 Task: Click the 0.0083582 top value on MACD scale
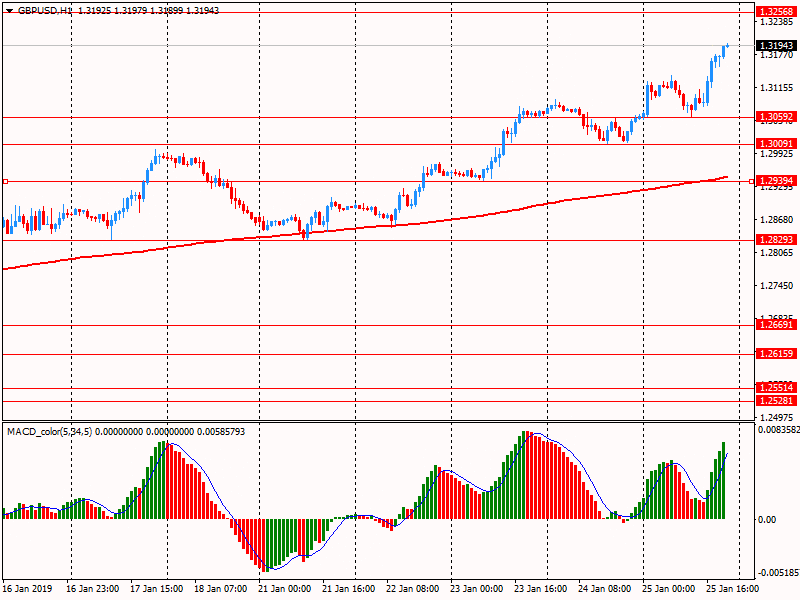coord(779,430)
